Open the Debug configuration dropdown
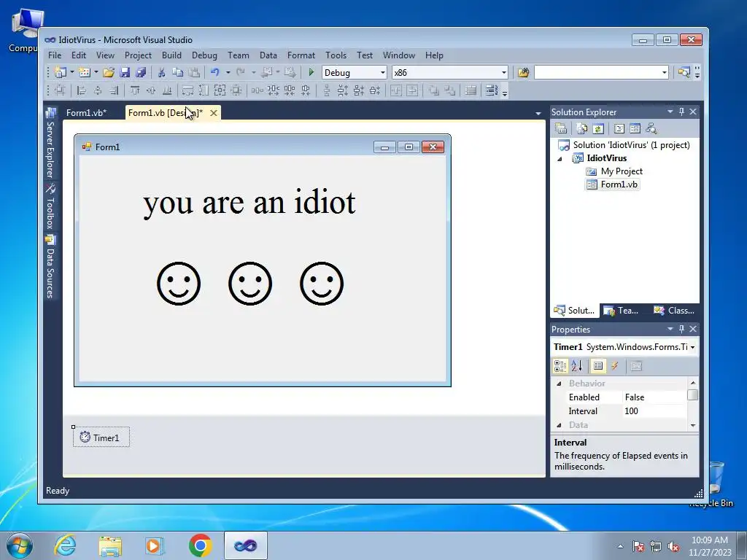 click(382, 72)
